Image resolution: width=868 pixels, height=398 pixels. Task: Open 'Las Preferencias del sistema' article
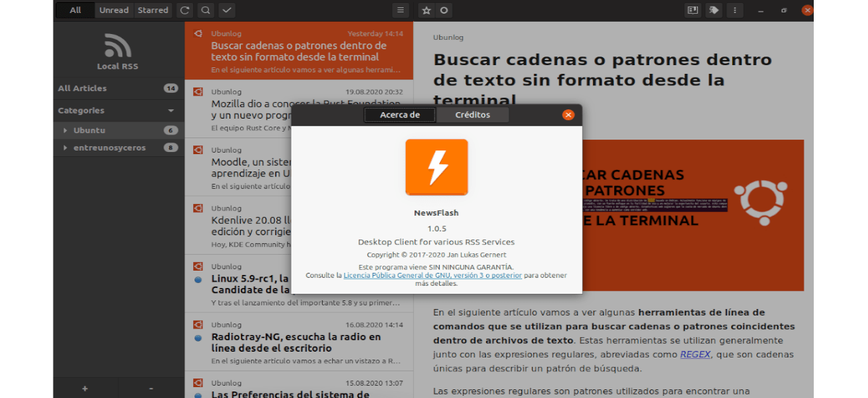pyautogui.click(x=299, y=385)
